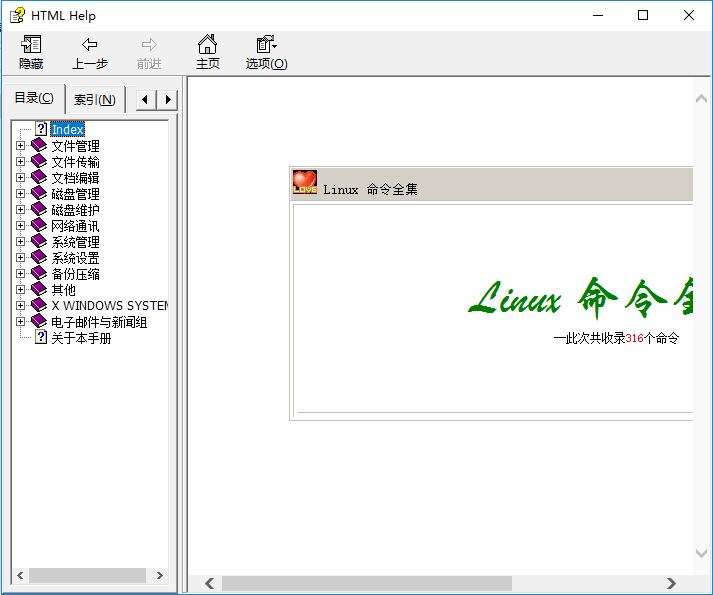
Task: Select the 网络通讯 topic
Action: (75, 226)
